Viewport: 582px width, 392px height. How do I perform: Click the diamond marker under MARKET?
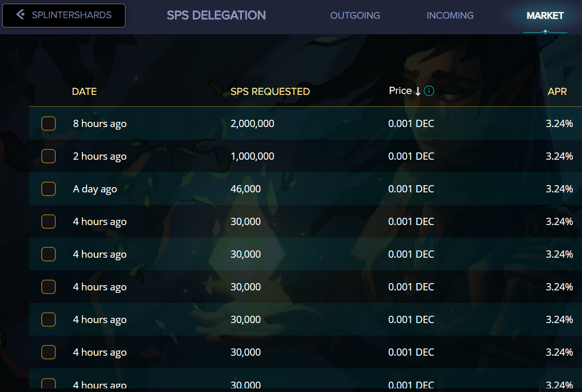pos(545,32)
